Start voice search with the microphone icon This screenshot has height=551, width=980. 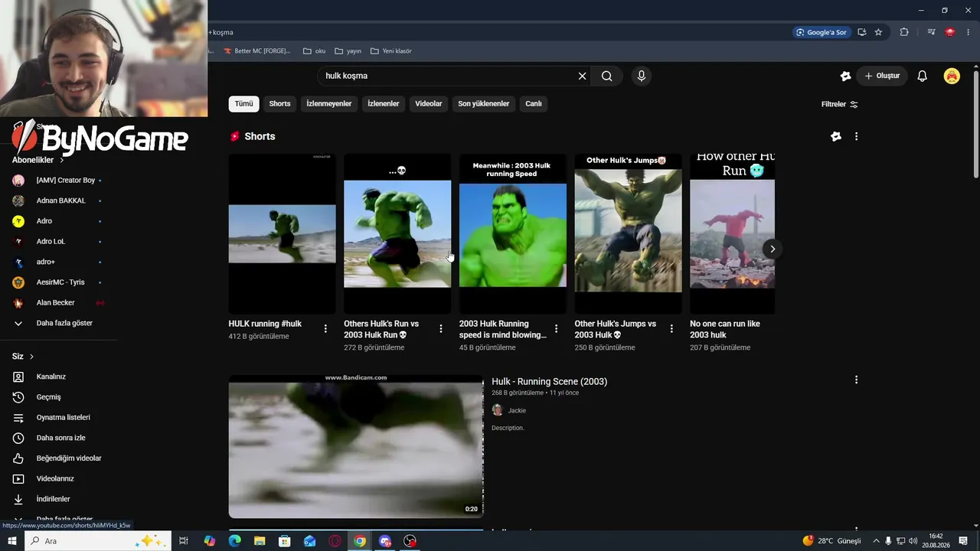pyautogui.click(x=642, y=76)
